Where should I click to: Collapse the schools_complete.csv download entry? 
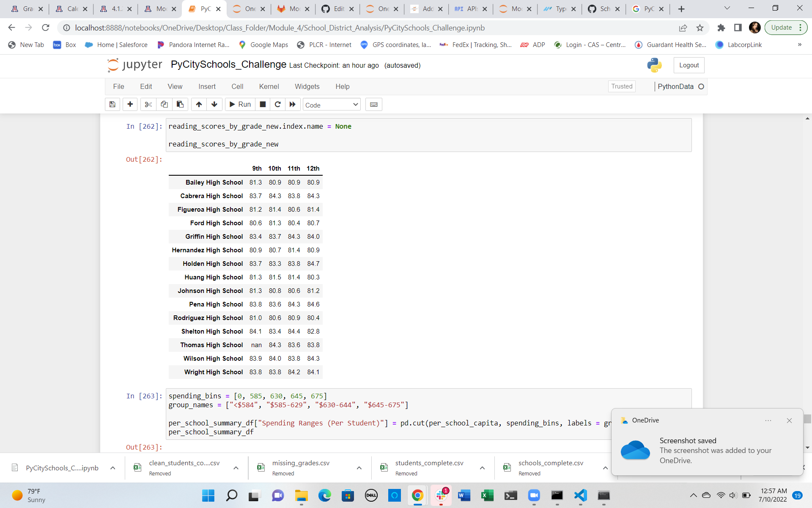click(x=605, y=468)
